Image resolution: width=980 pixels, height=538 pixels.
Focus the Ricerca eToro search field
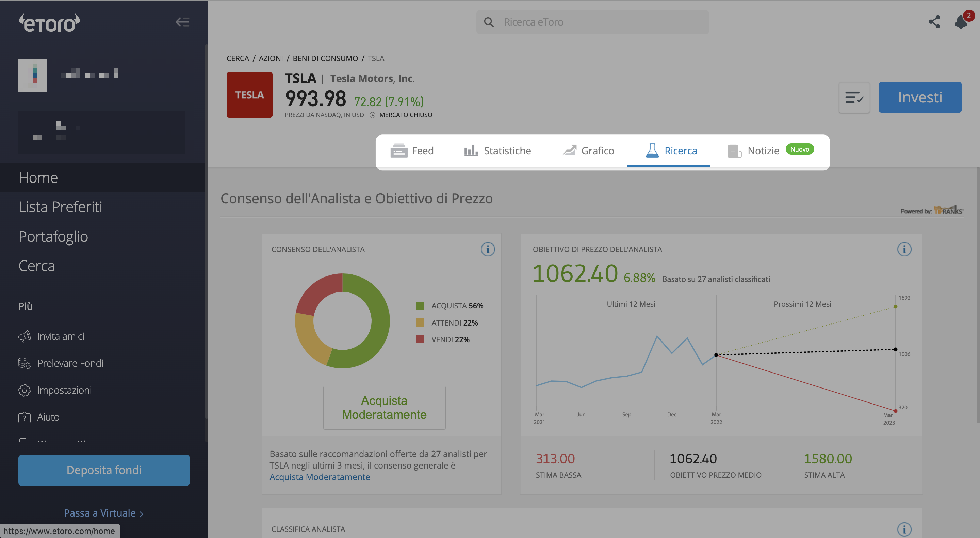(x=593, y=22)
